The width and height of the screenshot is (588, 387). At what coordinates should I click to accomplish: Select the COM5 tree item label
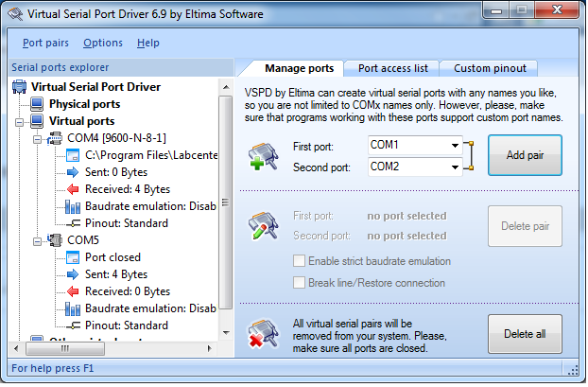(x=83, y=239)
